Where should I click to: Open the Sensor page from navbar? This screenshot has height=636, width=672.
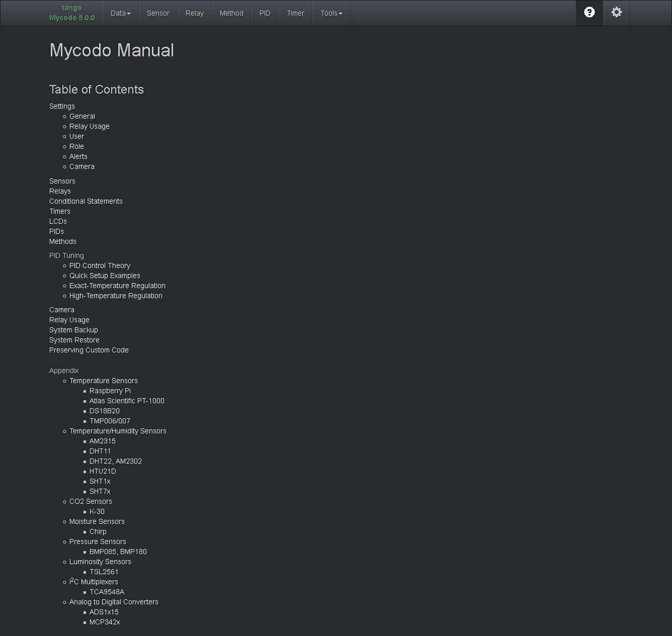[x=158, y=13]
